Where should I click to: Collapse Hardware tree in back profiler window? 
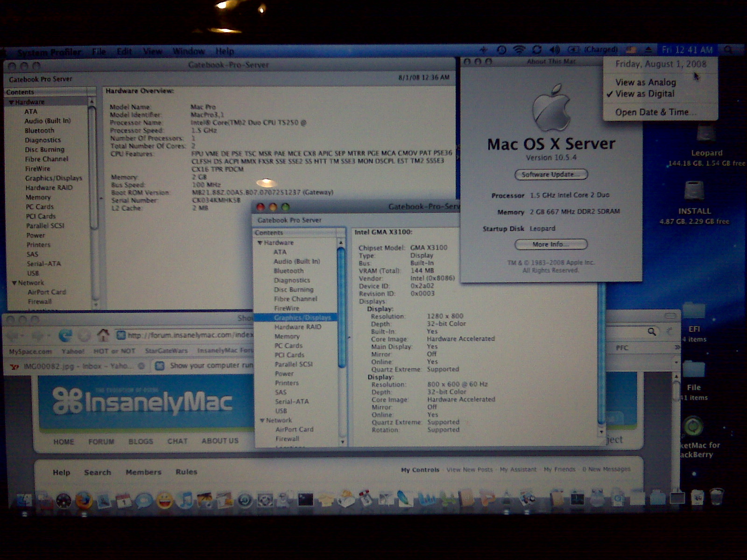[11, 102]
